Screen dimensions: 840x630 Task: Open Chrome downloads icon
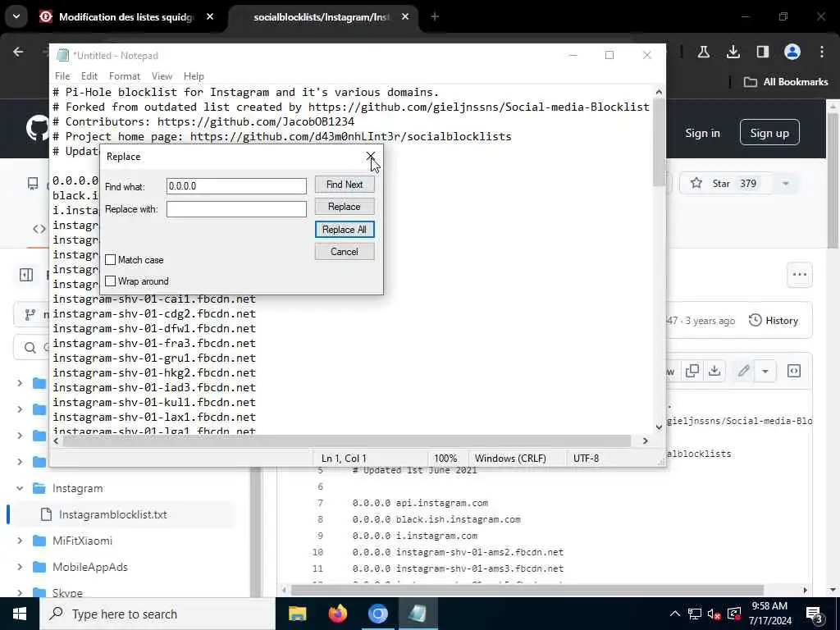(733, 52)
